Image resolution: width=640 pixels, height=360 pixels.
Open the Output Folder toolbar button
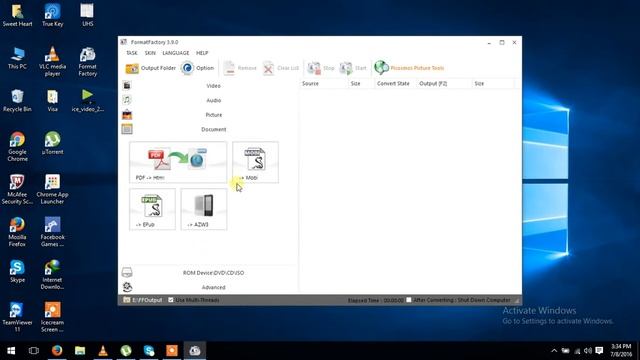pos(150,68)
